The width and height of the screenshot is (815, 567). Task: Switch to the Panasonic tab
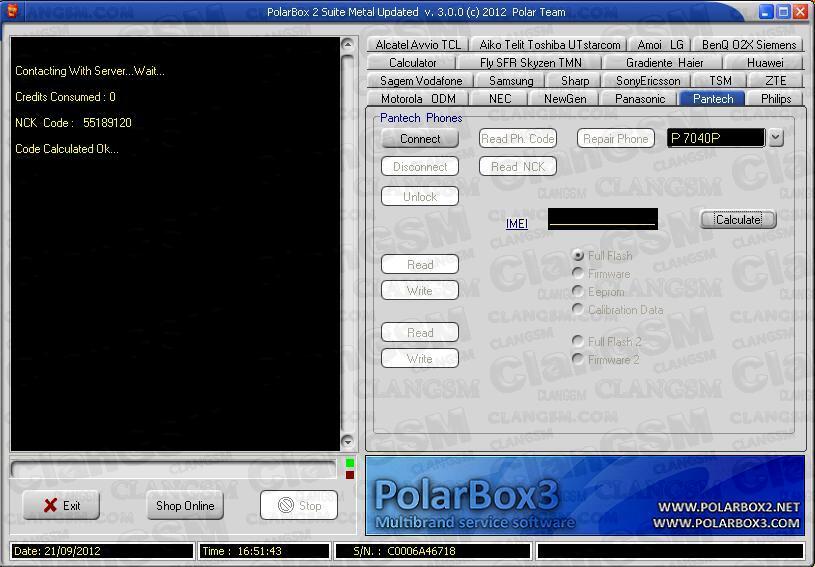[640, 99]
